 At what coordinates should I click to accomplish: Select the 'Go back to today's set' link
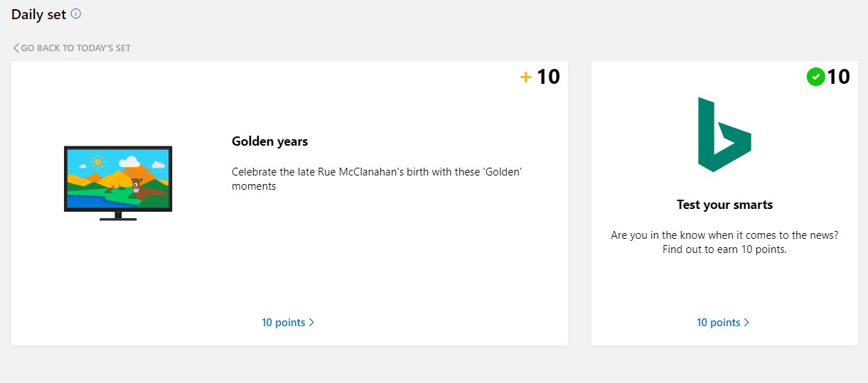(72, 48)
